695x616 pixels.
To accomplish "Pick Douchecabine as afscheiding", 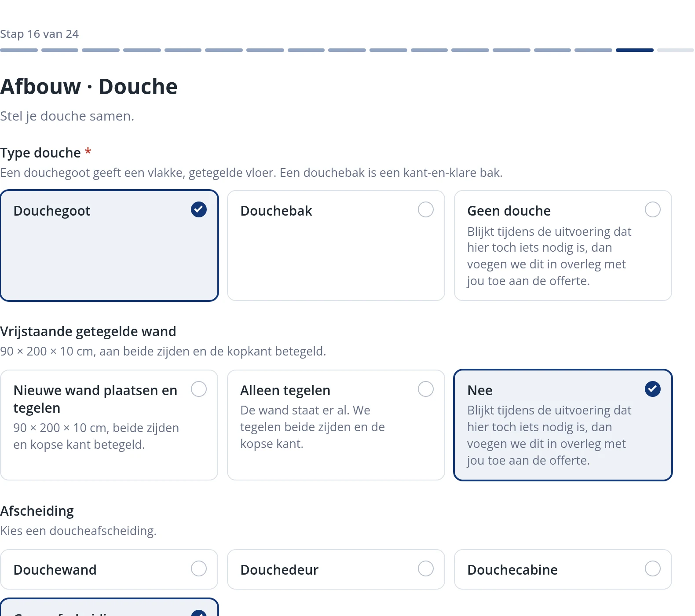I will 563,569.
